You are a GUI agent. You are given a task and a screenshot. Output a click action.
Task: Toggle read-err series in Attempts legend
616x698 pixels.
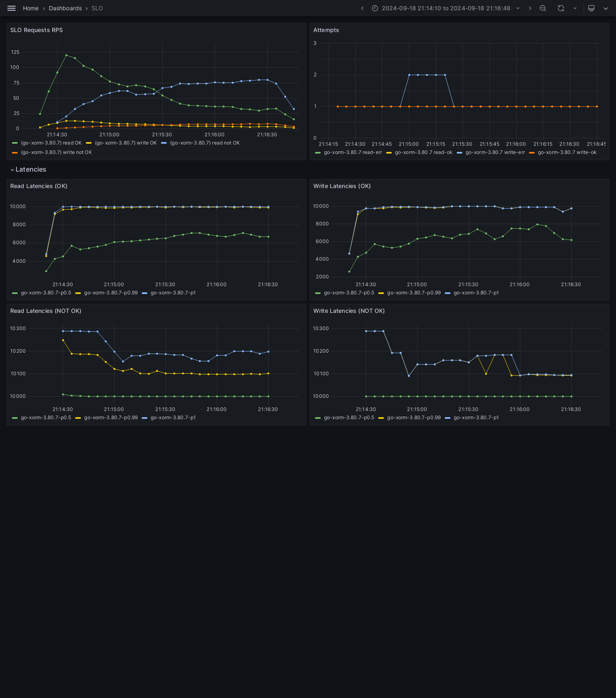coord(353,152)
